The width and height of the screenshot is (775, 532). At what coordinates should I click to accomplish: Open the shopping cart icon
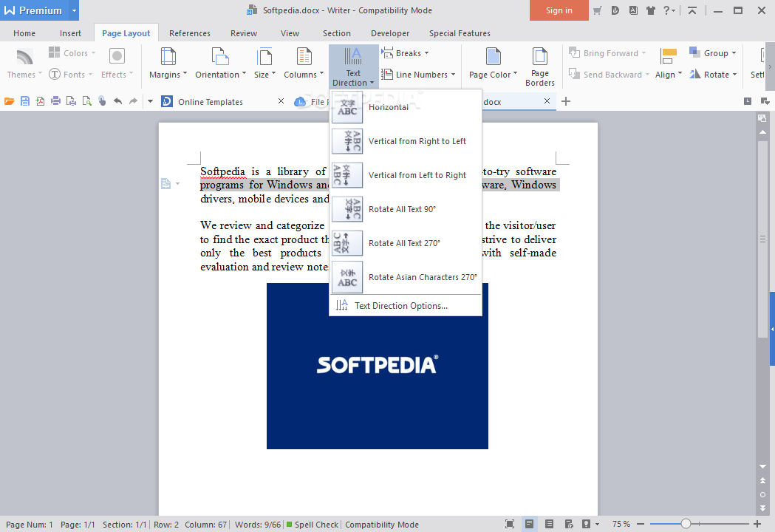pyautogui.click(x=598, y=10)
